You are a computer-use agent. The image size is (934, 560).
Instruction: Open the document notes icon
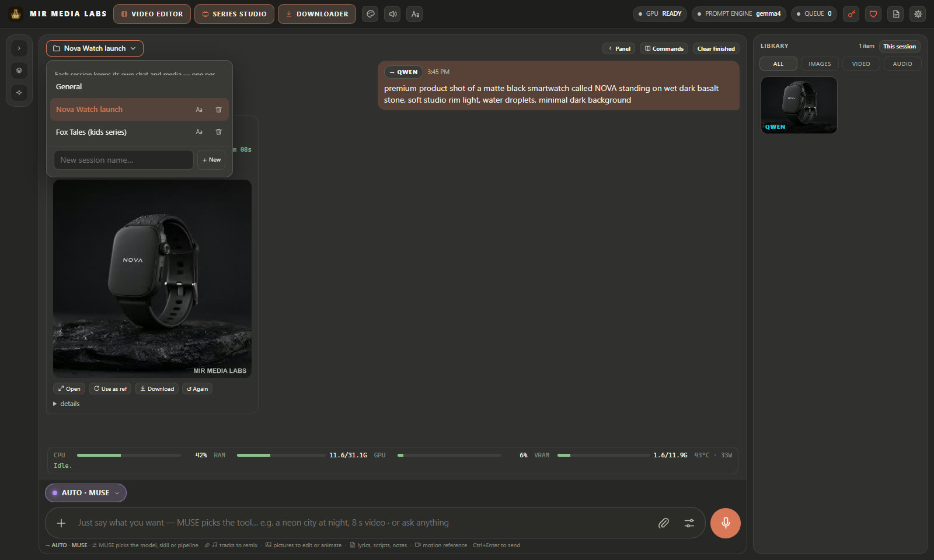(x=896, y=14)
